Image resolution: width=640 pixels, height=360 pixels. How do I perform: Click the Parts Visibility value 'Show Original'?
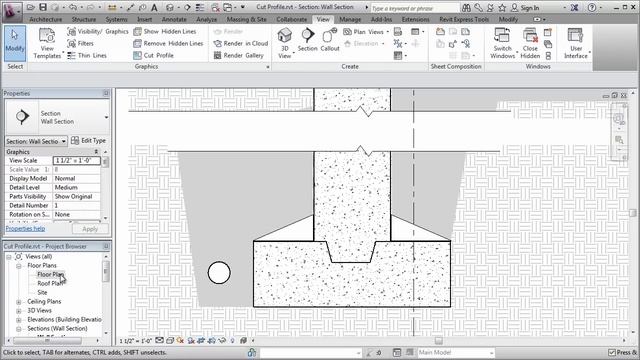[x=77, y=197]
